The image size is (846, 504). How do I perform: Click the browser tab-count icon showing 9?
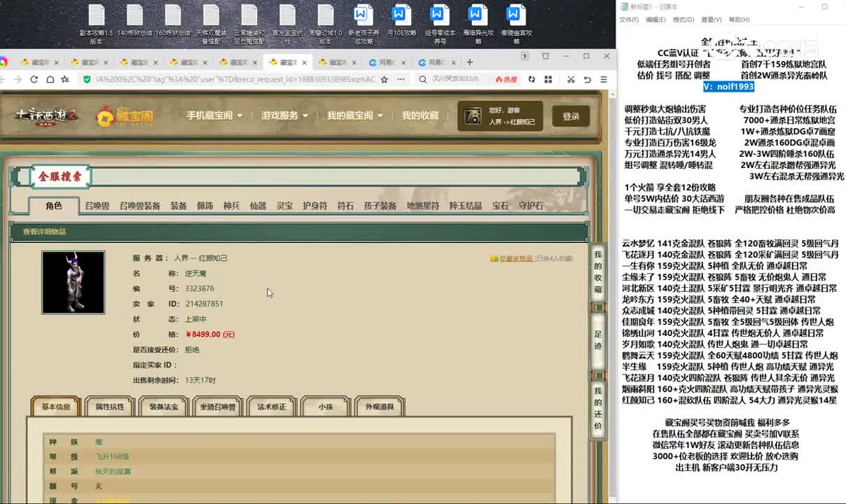pos(525,56)
